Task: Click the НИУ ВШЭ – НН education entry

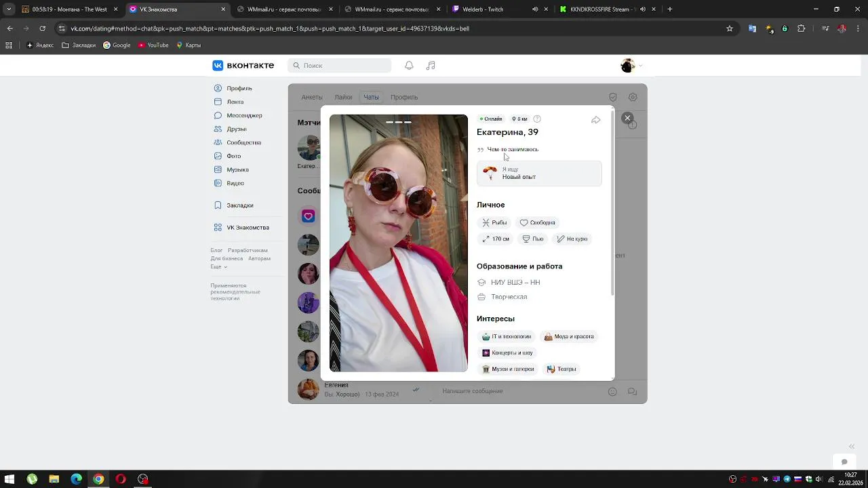Action: point(509,282)
